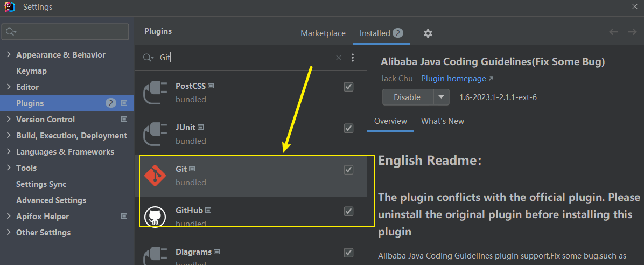Click the project-level icon next to Version Control
The image size is (644, 265).
coord(124,119)
